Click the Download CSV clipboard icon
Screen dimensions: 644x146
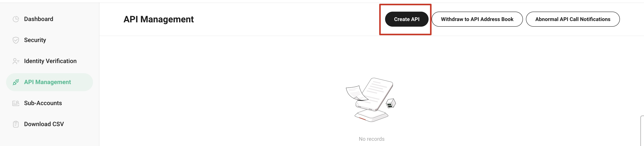16,124
